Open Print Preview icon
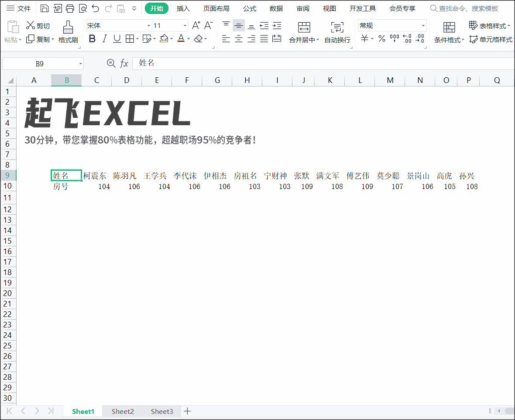This screenshot has width=515, height=420. pos(83,8)
